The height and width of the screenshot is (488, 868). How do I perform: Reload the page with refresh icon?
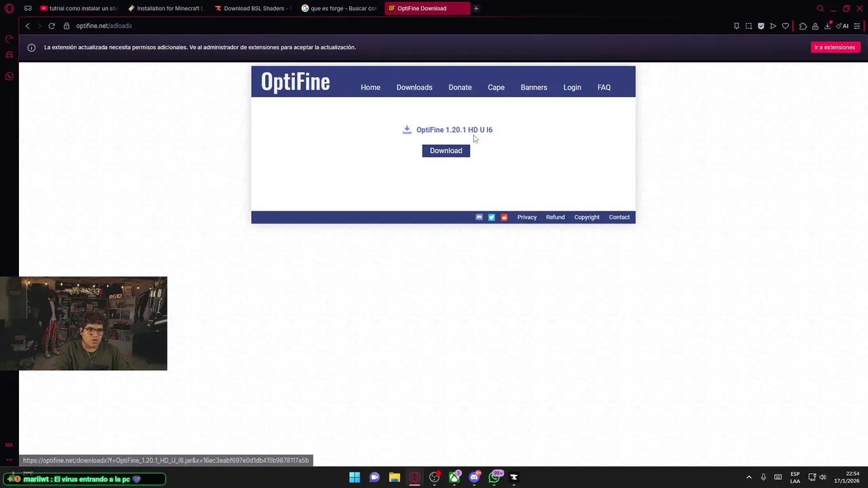click(x=52, y=26)
